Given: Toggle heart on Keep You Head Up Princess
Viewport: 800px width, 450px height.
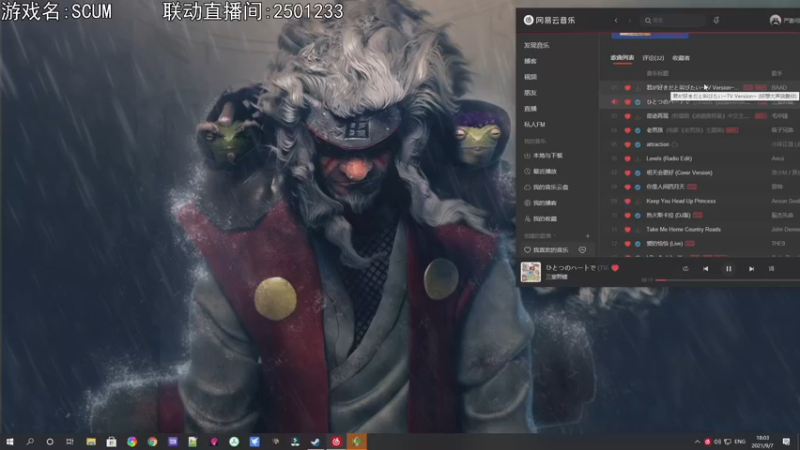Looking at the screenshot, I should click(x=628, y=202).
